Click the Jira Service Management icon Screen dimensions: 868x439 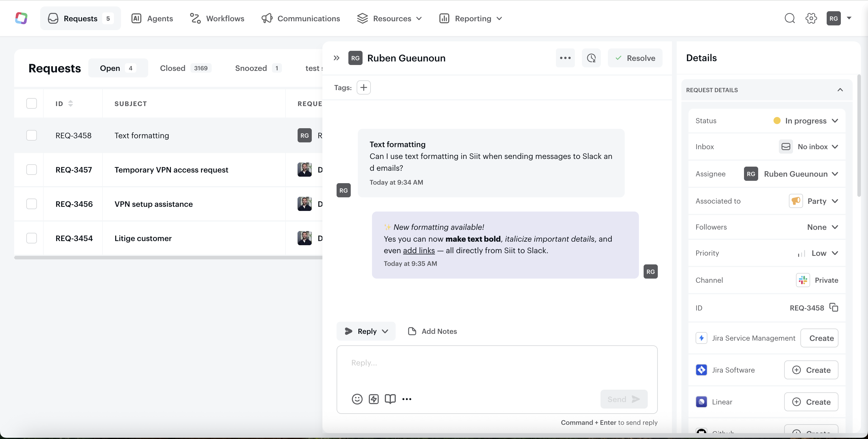tap(701, 338)
